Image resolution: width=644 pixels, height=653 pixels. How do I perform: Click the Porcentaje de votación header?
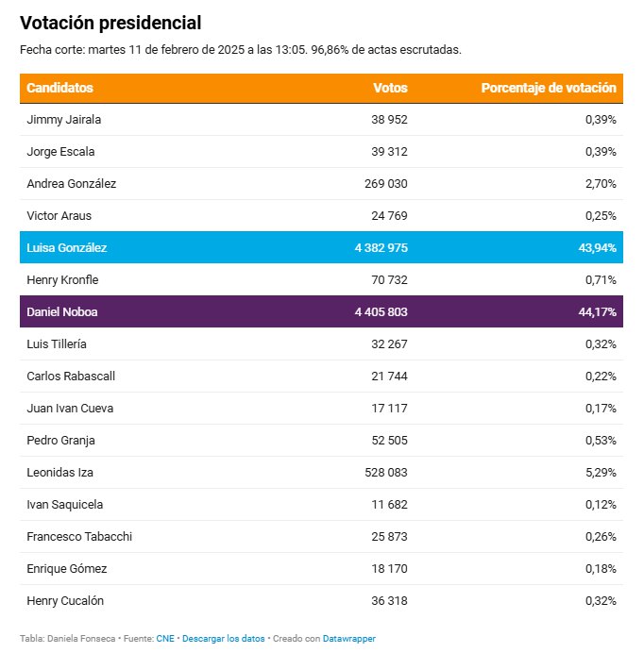pos(549,88)
